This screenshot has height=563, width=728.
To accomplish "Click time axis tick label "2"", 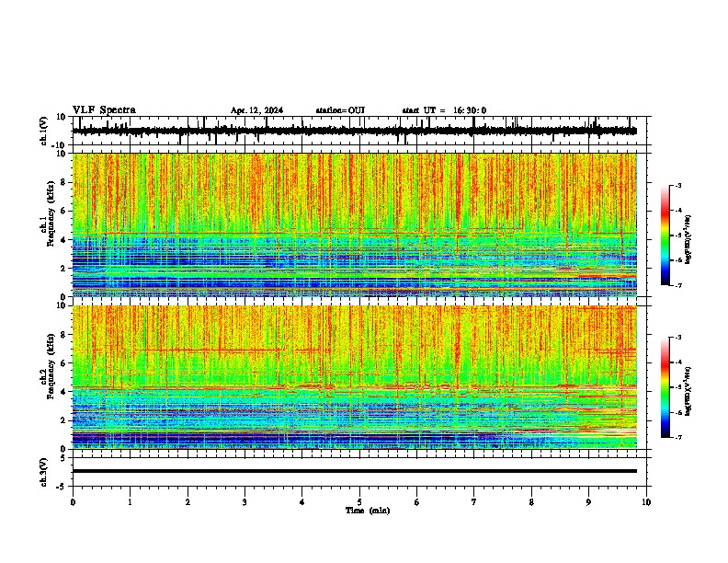I will point(188,502).
